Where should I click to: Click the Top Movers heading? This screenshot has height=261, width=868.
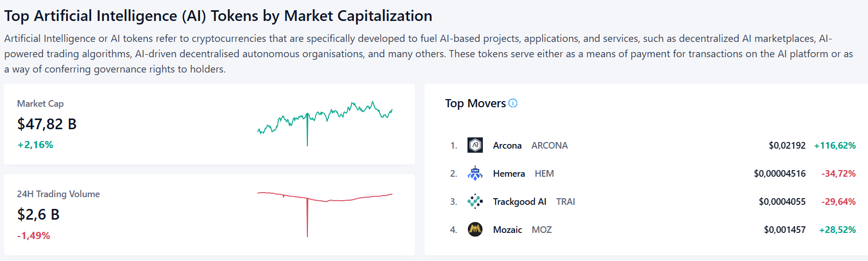(475, 103)
